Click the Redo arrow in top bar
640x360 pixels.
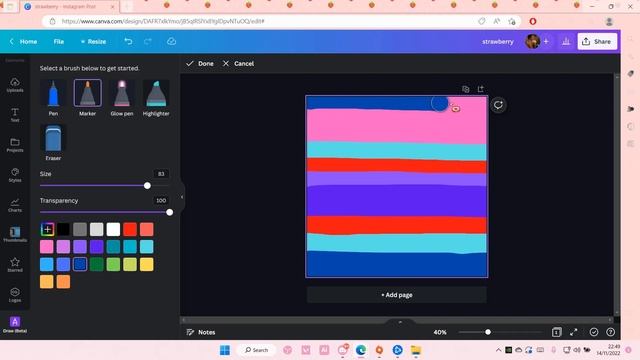pos(147,41)
